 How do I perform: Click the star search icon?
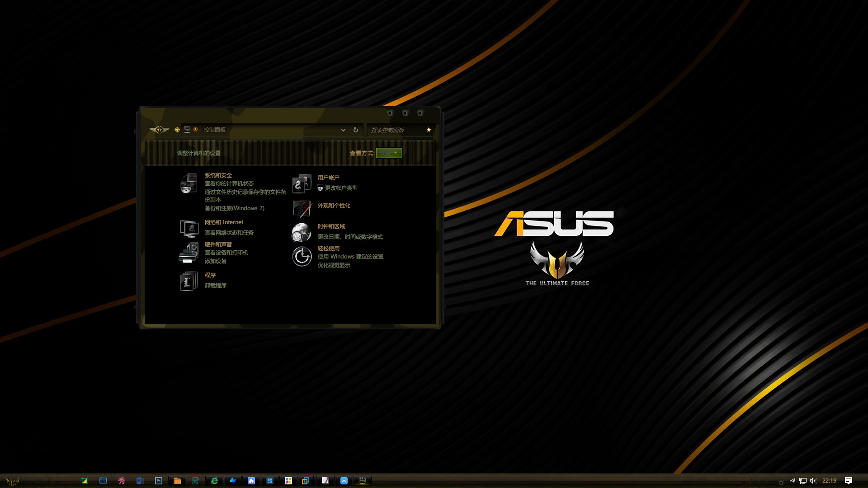(429, 130)
